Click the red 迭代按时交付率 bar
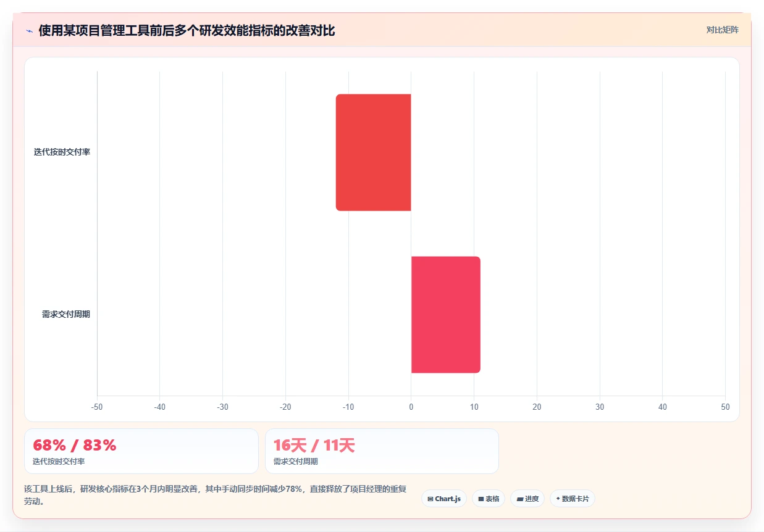Image resolution: width=764 pixels, height=532 pixels. [x=374, y=152]
